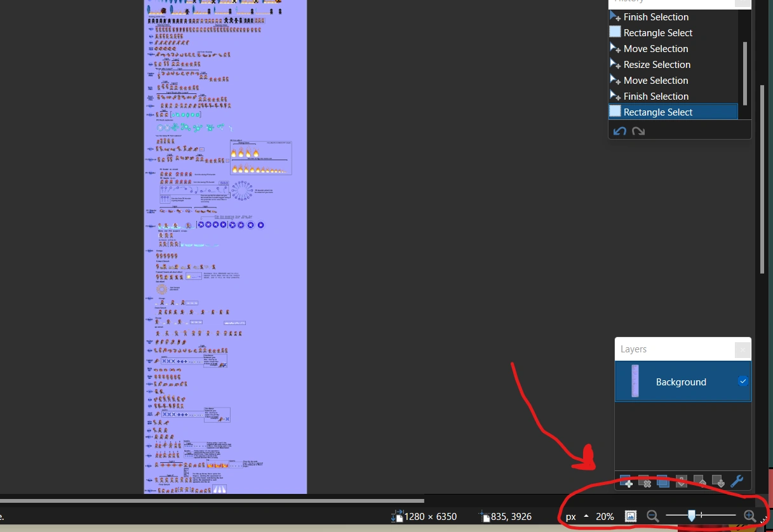Select Move Selection entry below Resize Selection
The image size is (773, 532).
[x=673, y=80]
